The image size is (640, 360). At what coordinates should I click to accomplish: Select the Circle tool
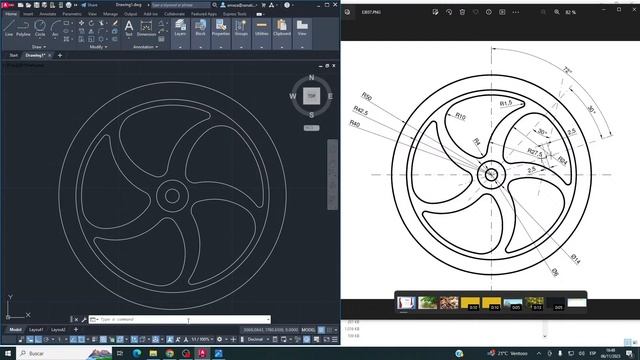point(40,28)
